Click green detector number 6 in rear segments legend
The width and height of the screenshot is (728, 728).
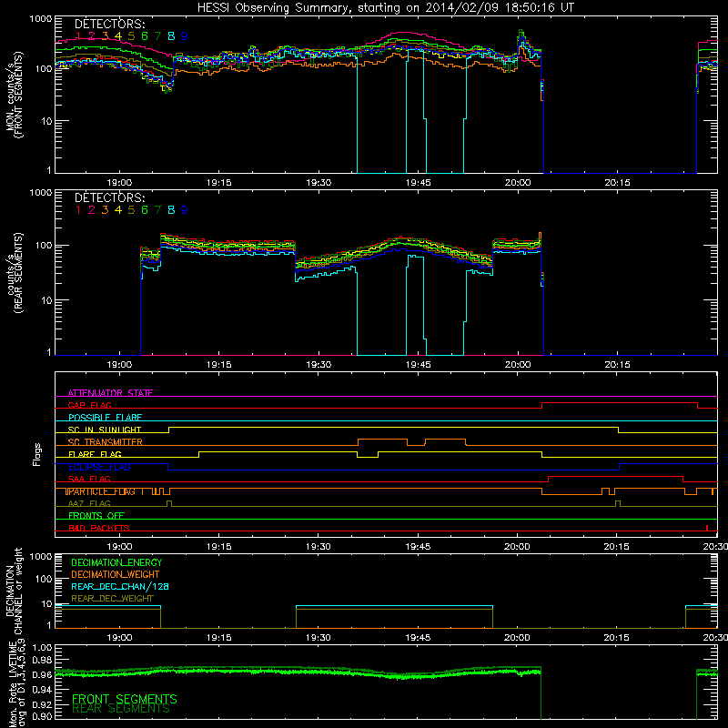pyautogui.click(x=145, y=210)
